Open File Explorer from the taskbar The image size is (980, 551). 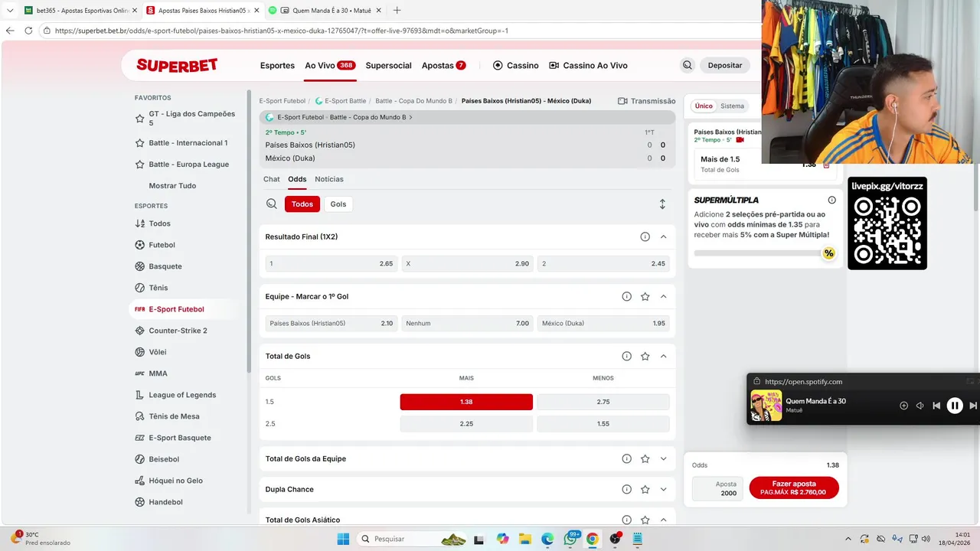(525, 539)
